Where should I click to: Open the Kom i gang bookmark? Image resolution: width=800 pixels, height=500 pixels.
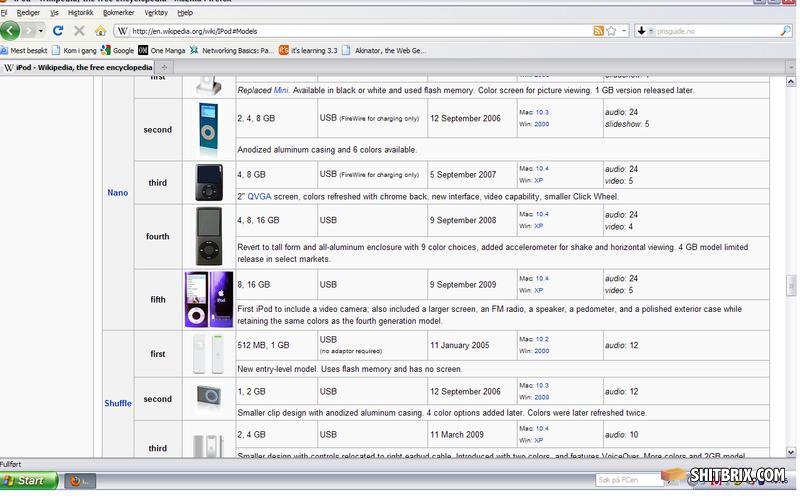[x=74, y=51]
